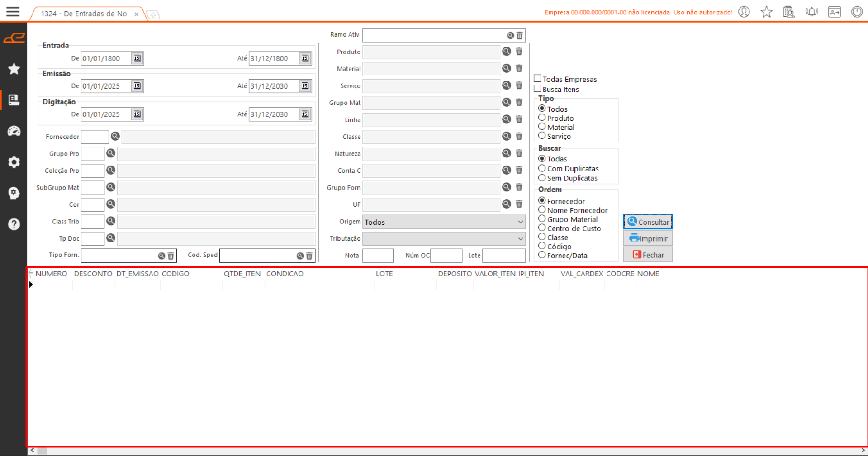Click the favorites star icon in sidebar

point(14,69)
